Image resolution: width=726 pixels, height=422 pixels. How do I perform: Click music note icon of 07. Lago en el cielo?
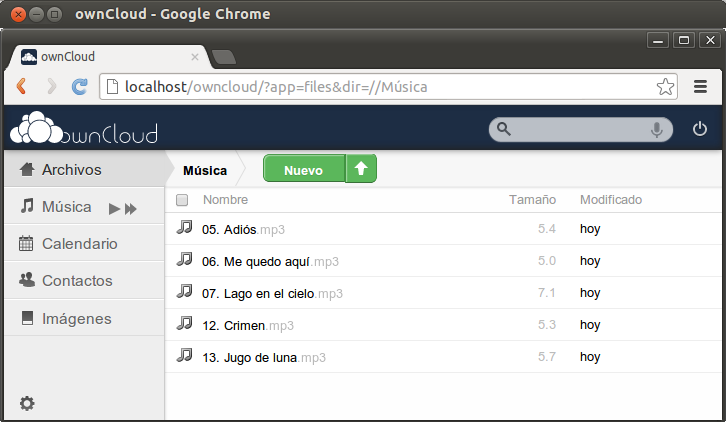pos(184,291)
